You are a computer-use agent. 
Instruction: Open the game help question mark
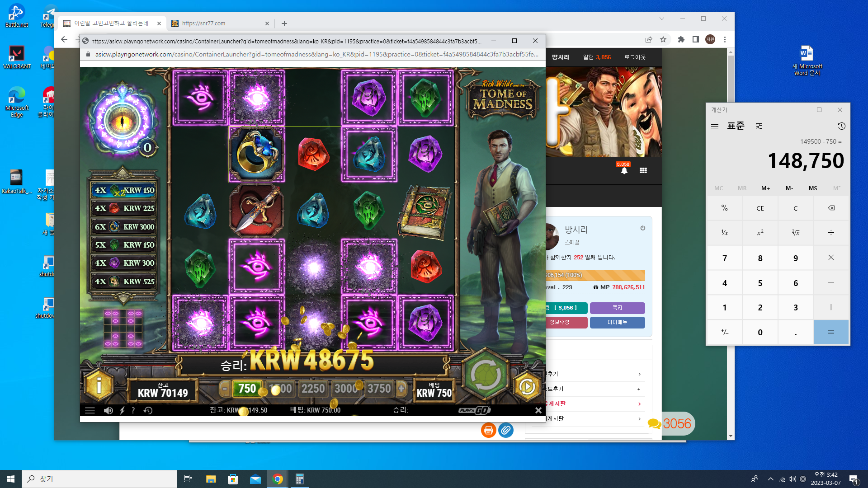[133, 410]
